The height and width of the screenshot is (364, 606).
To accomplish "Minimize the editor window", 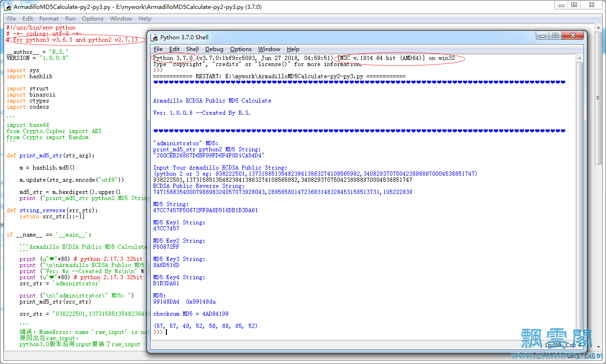I will tap(561, 5).
